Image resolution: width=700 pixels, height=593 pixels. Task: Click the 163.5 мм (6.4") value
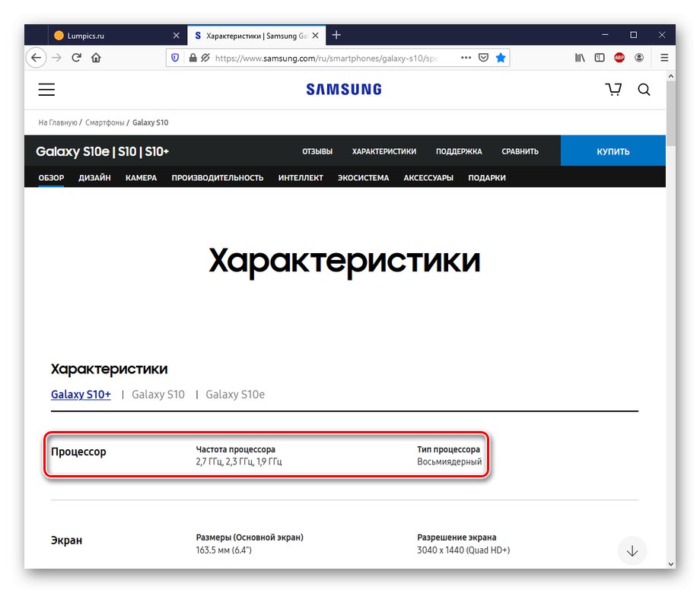click(x=224, y=550)
